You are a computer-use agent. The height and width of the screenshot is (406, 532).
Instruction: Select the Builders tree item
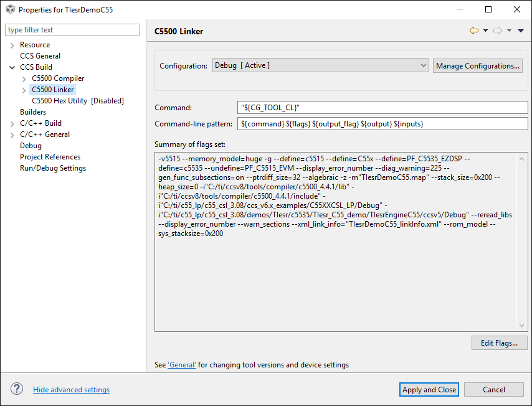tap(33, 112)
